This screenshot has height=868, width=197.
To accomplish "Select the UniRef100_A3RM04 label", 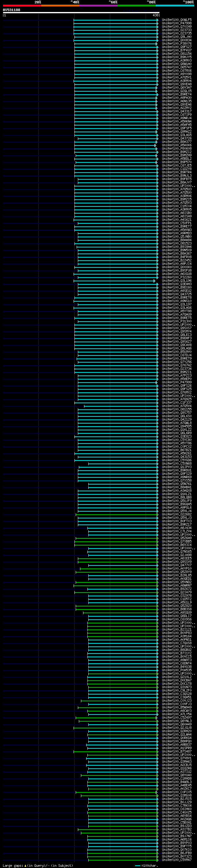I will (177, 81).
